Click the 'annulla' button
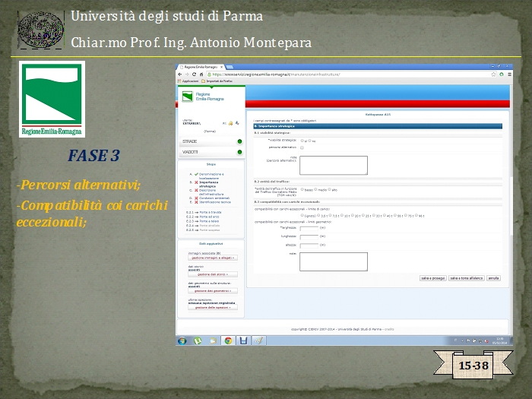Image resolution: width=532 pixels, height=399 pixels. point(494,278)
